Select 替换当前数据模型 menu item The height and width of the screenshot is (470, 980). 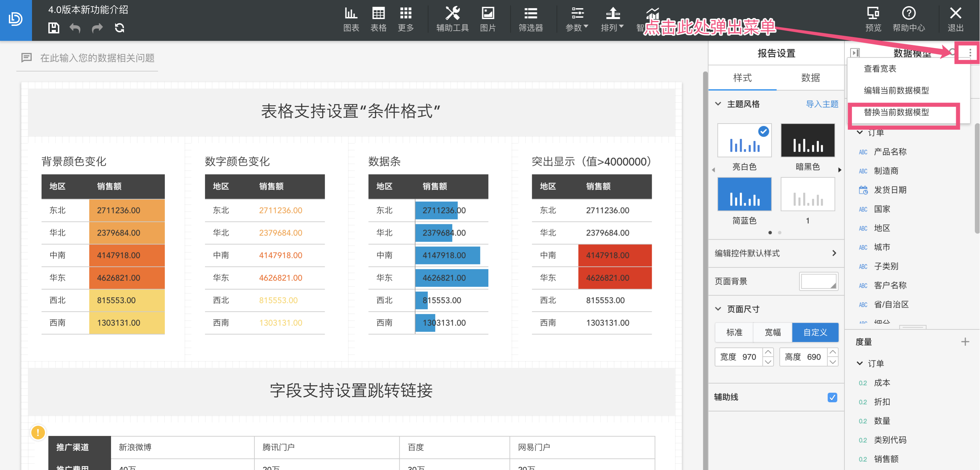(x=896, y=112)
